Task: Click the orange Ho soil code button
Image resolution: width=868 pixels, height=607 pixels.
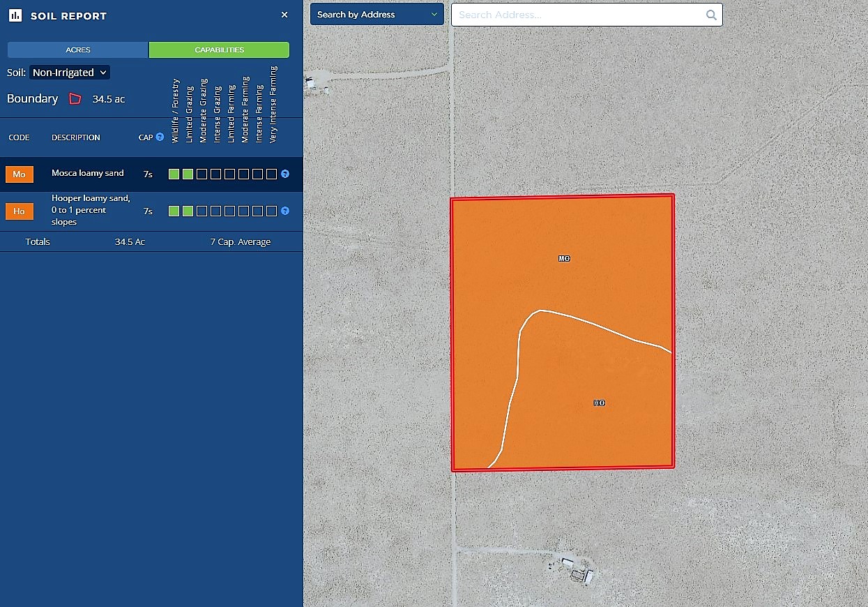Action: [x=20, y=211]
